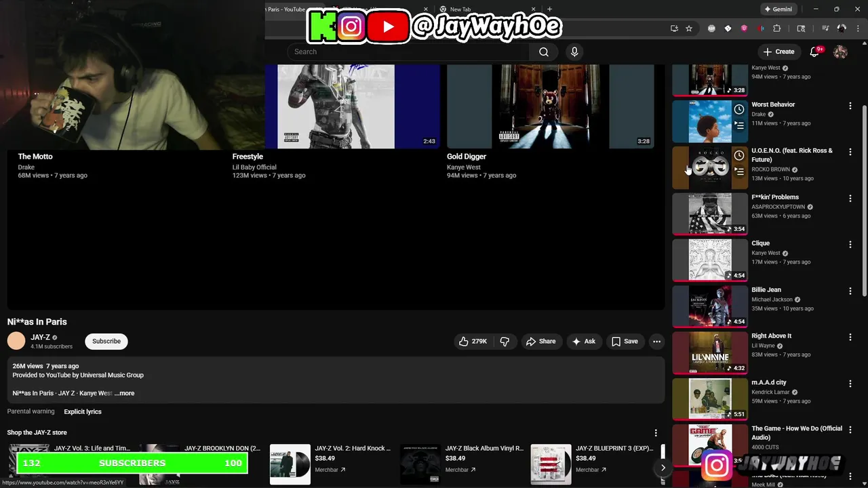Open options menu for The Game video

[850, 430]
